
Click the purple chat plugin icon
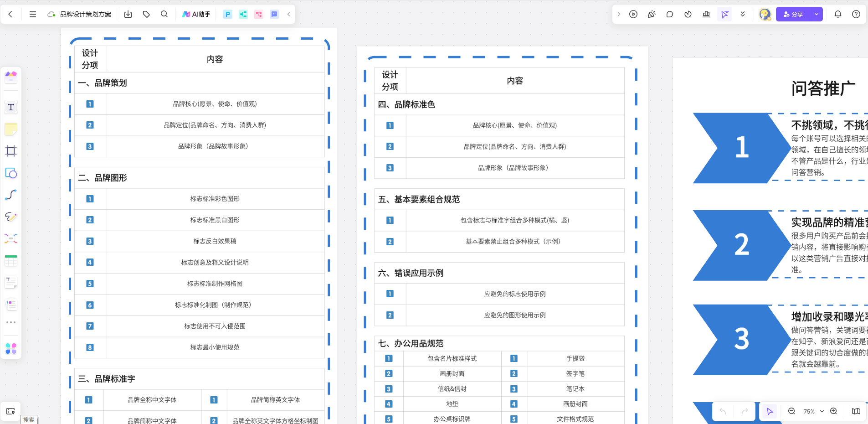274,14
